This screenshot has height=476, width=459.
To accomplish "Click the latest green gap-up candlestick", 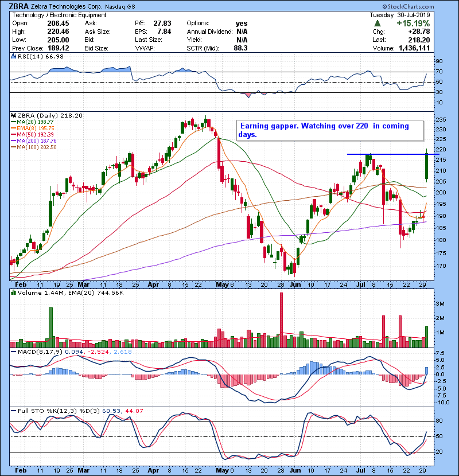I will tap(426, 165).
